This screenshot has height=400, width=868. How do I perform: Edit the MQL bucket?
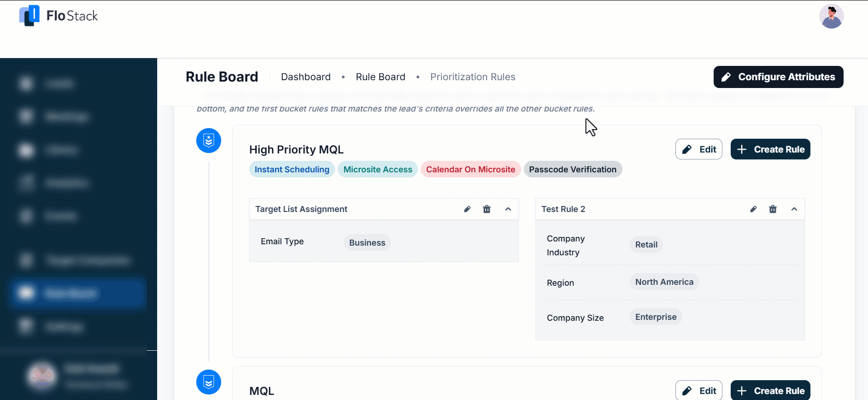(698, 391)
